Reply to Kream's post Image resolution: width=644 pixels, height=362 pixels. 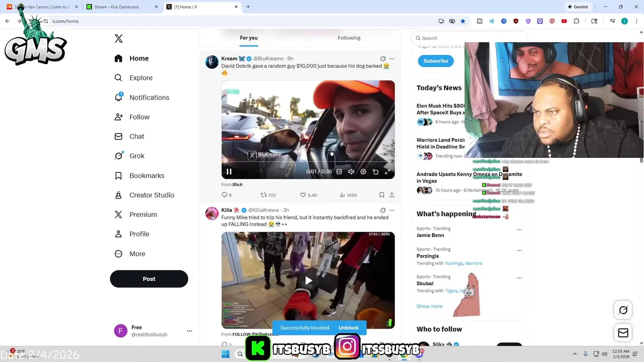click(226, 195)
